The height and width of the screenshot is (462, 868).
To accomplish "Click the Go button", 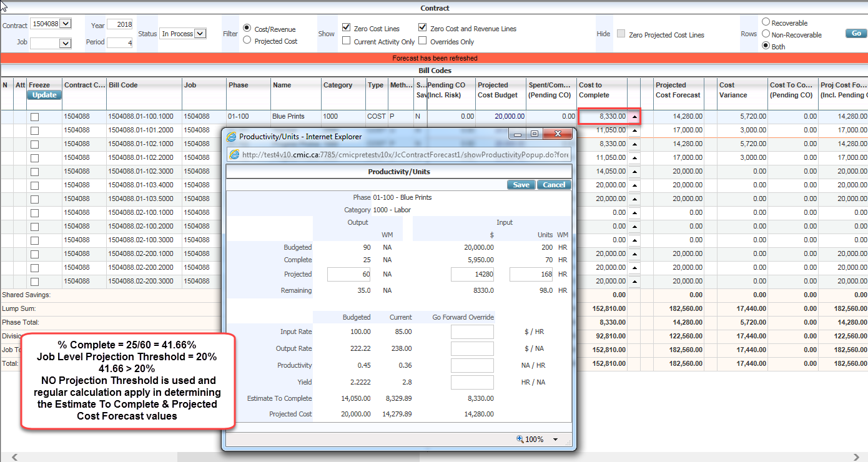I will [x=856, y=33].
